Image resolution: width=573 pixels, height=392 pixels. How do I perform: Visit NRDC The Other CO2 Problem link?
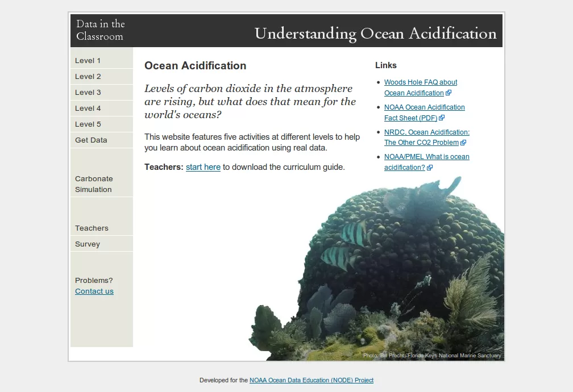tap(426, 132)
